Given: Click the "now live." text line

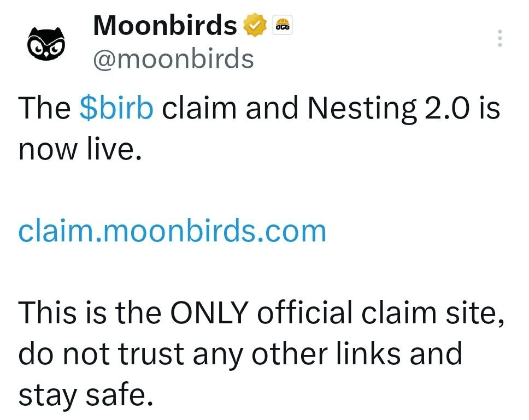Looking at the screenshot, I should [80, 149].
